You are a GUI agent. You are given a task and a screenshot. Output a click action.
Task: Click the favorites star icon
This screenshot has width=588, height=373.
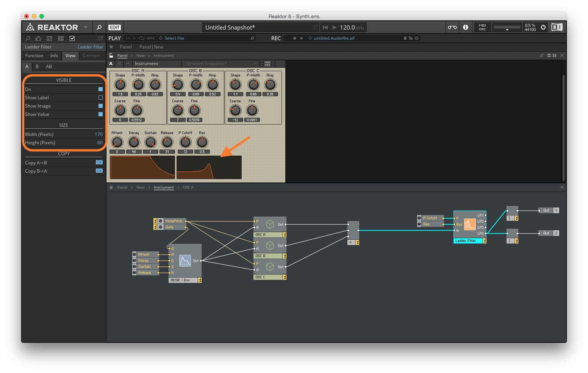click(111, 47)
